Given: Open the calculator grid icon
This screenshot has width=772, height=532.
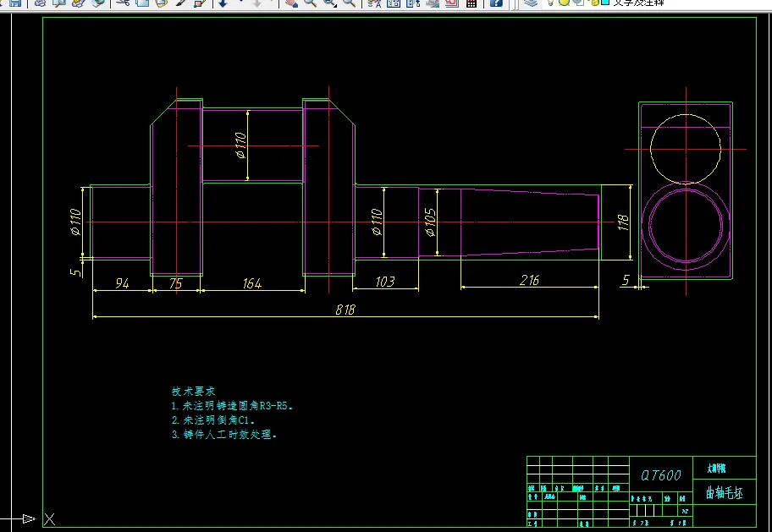Looking at the screenshot, I should (471, 3).
